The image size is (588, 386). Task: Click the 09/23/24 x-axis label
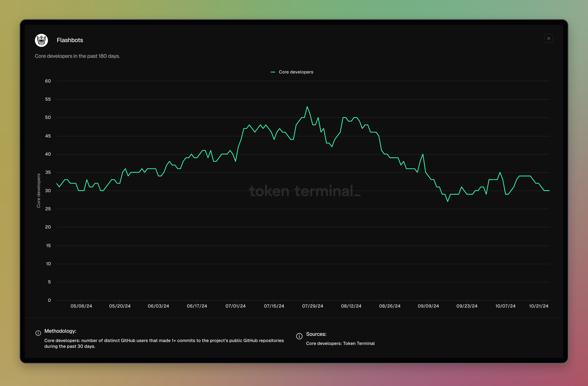[x=467, y=306]
